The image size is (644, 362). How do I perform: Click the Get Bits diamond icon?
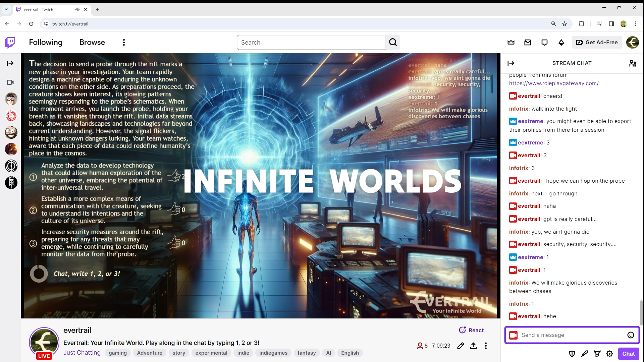pos(561,43)
